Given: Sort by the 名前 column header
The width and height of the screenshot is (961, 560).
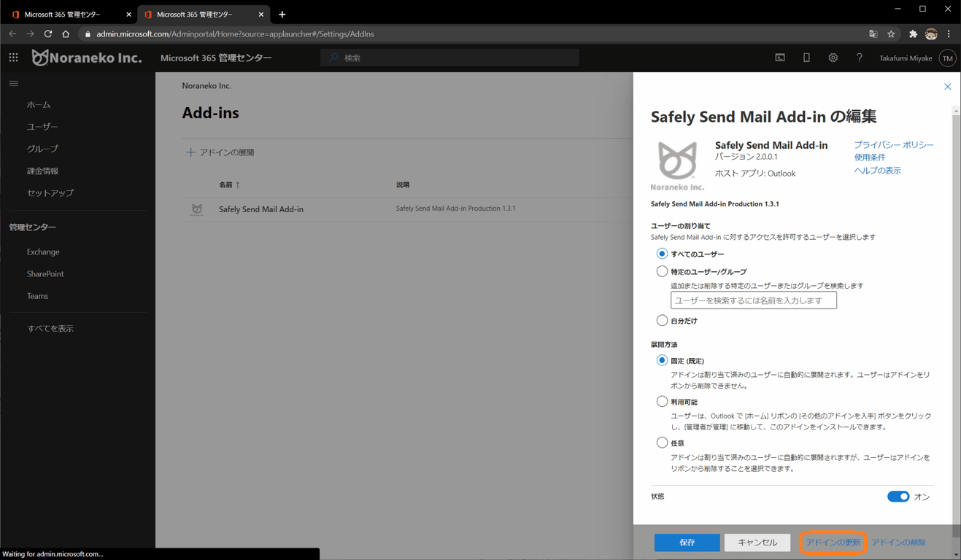Looking at the screenshot, I should click(230, 185).
